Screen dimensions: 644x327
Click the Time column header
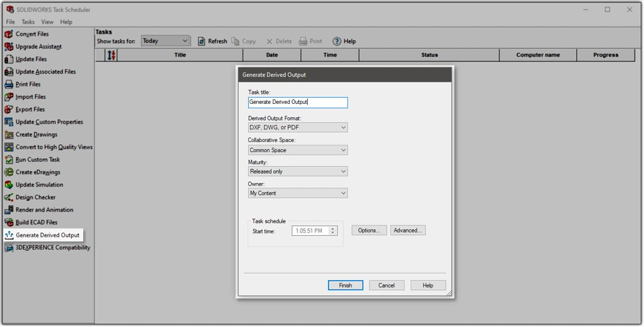[330, 55]
